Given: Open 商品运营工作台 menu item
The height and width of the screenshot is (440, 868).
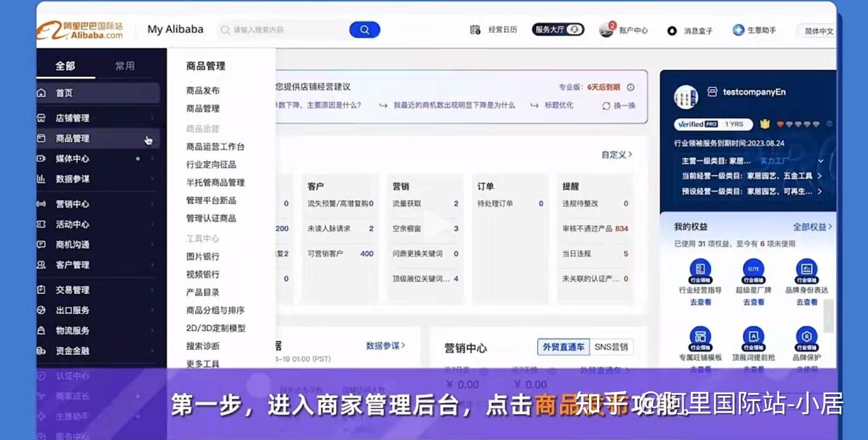Looking at the screenshot, I should coord(216,146).
